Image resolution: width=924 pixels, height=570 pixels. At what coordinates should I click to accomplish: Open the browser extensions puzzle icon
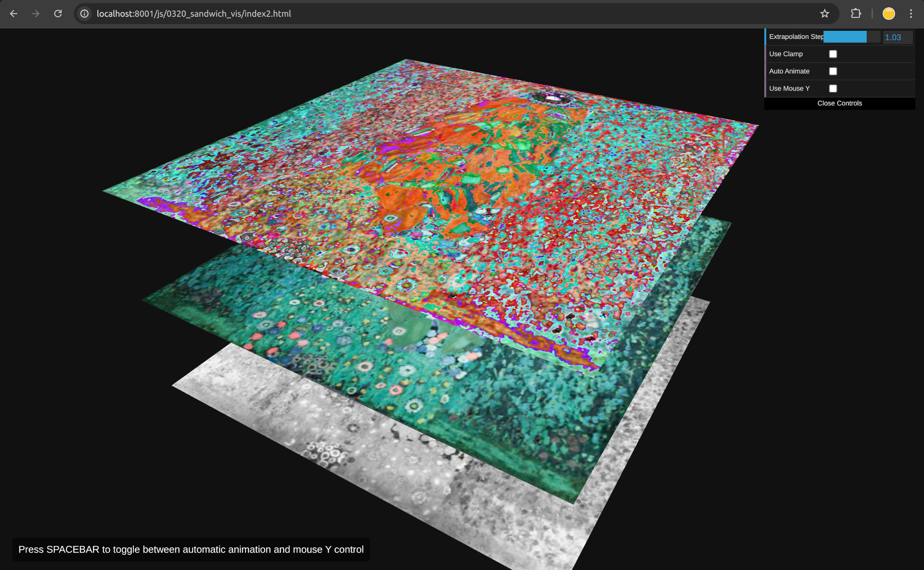pos(856,13)
